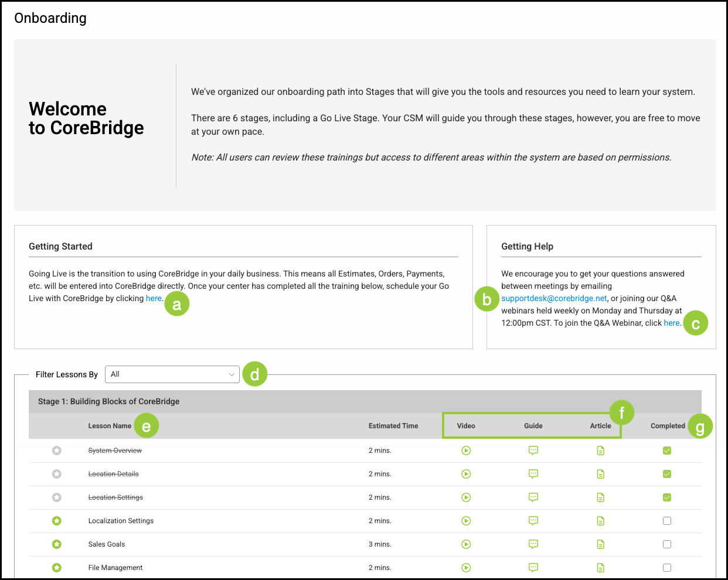Mark Localization Settings as completed
This screenshot has width=728, height=580.
click(667, 521)
